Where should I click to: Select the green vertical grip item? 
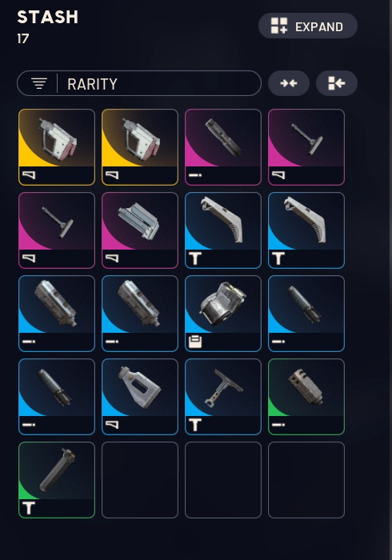pyautogui.click(x=57, y=480)
